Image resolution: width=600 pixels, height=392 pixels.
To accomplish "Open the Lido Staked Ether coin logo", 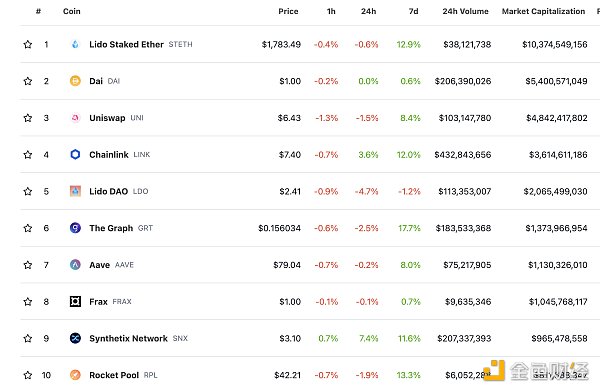I will pyautogui.click(x=75, y=44).
